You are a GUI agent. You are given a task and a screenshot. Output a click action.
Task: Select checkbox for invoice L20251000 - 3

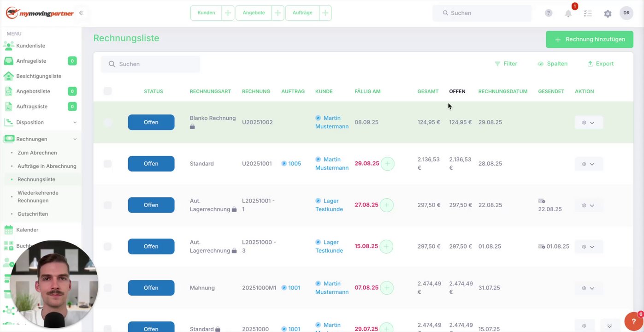coord(107,247)
